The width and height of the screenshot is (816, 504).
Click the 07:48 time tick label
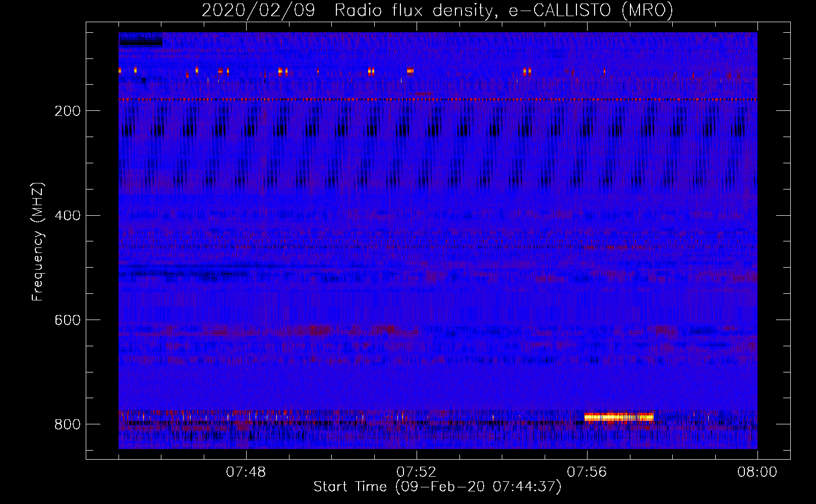click(x=246, y=472)
